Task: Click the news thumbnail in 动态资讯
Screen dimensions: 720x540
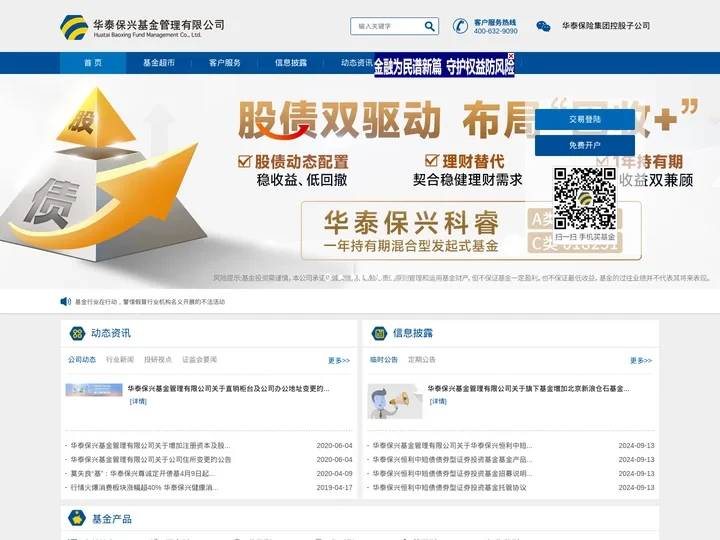Action: 94,390
